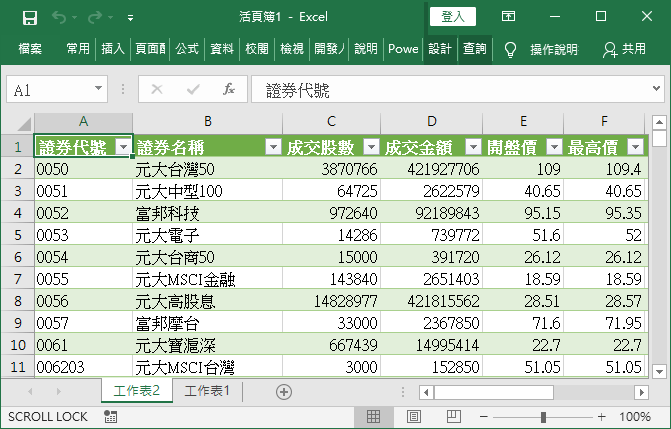Screen dimensions: 671x429
Task: Click the lightbulb Tell Me icon
Action: pyautogui.click(x=510, y=50)
